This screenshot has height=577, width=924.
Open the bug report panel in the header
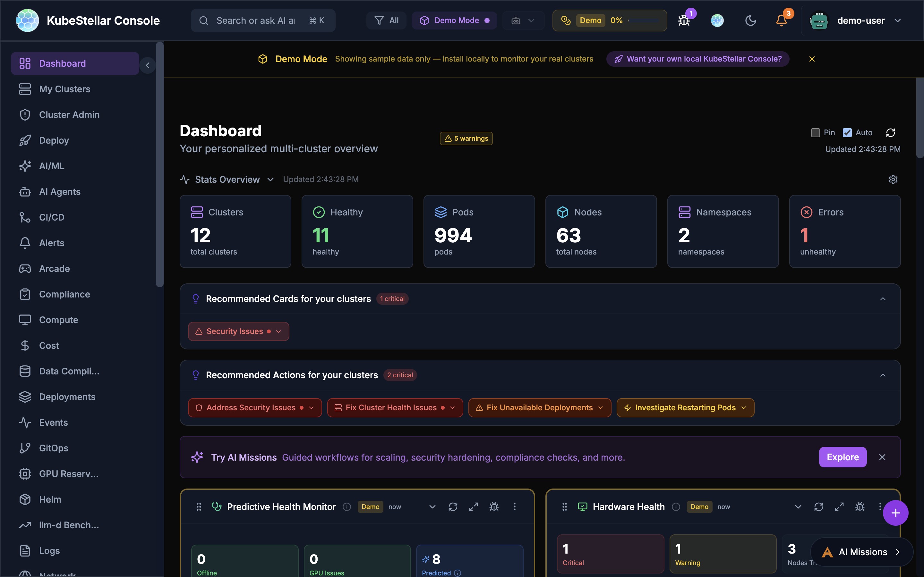(x=683, y=20)
